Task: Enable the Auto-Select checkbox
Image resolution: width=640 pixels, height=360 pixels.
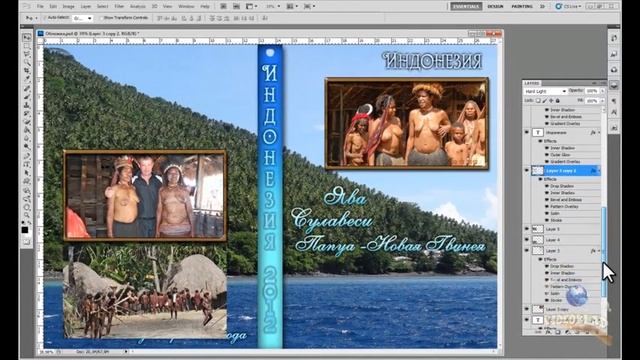Action: 46,18
